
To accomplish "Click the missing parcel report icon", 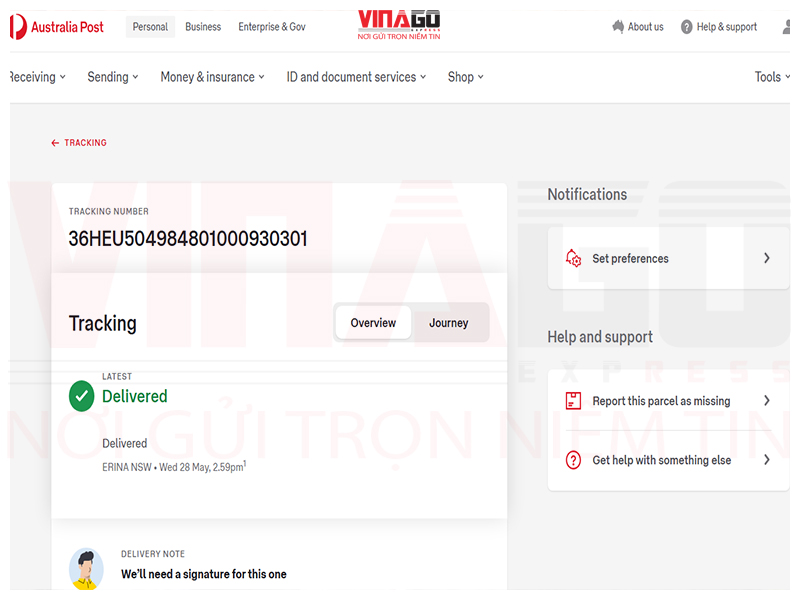I will [573, 401].
